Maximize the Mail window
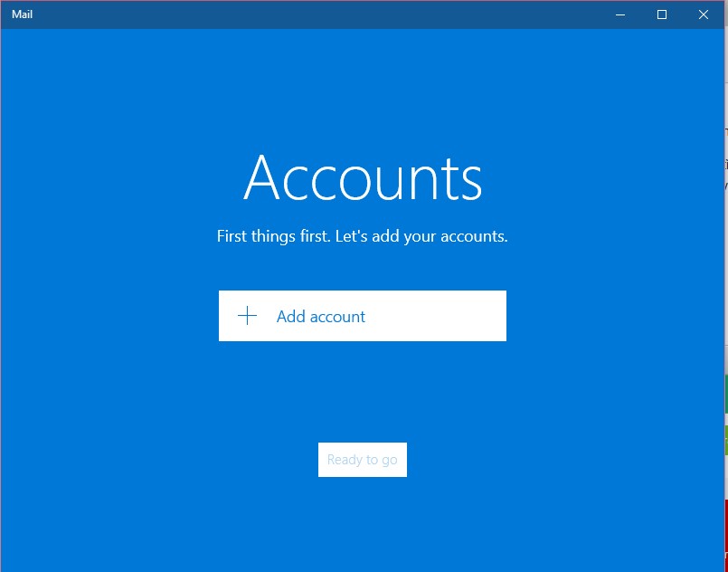The height and width of the screenshot is (572, 728). [662, 14]
